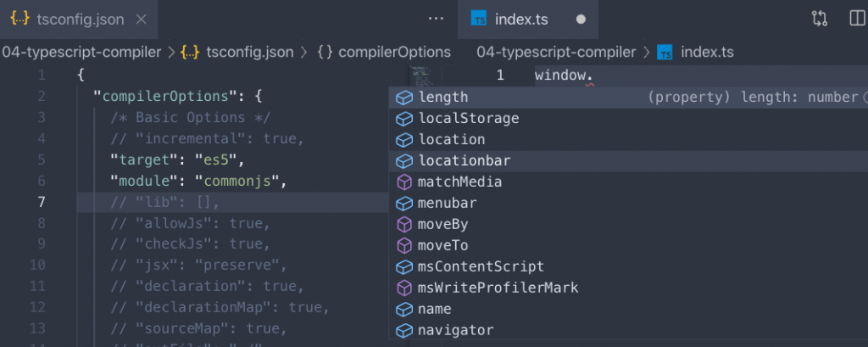
Task: Click the JSON file icon on the tsconfig.json tab
Action: 19,20
